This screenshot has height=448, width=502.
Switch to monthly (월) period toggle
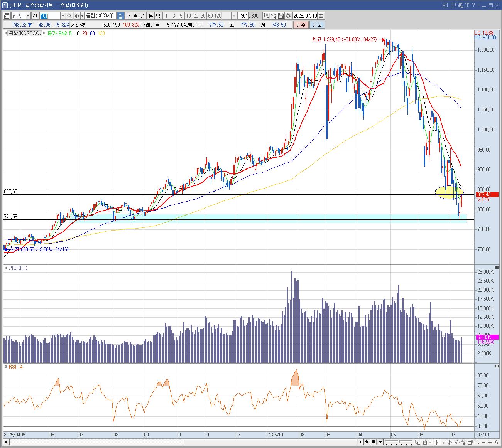point(135,16)
